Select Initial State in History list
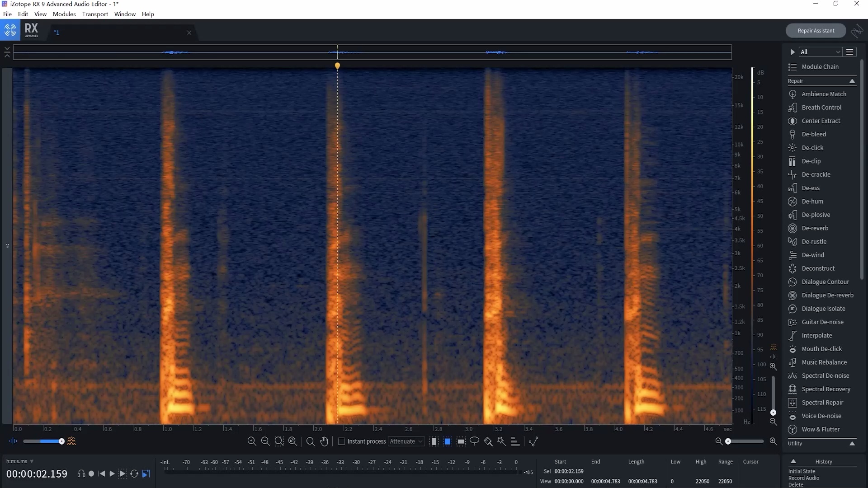This screenshot has width=868, height=488. (x=802, y=471)
